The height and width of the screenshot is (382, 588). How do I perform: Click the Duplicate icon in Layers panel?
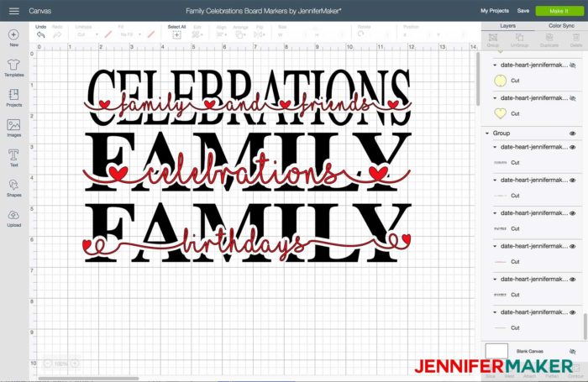(x=549, y=38)
